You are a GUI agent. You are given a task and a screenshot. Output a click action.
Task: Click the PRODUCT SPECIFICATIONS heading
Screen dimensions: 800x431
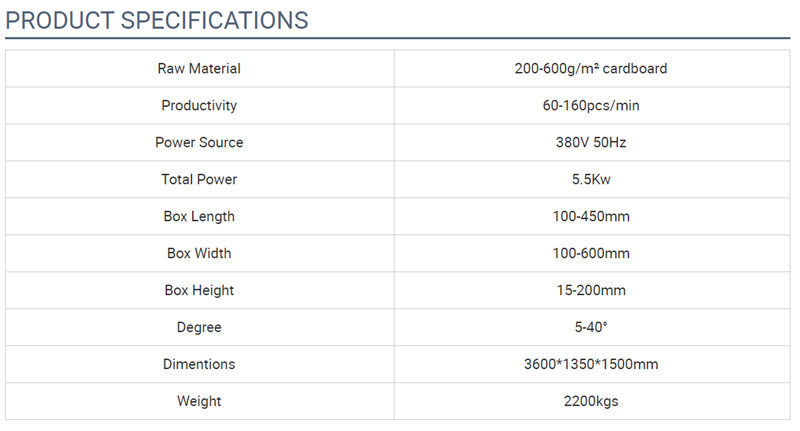[157, 21]
